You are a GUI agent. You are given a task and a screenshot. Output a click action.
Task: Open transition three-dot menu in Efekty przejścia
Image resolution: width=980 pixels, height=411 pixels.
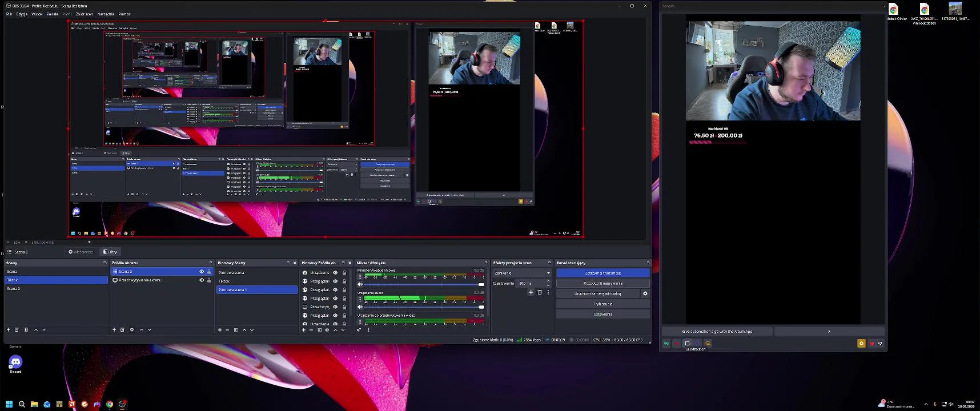tap(548, 292)
